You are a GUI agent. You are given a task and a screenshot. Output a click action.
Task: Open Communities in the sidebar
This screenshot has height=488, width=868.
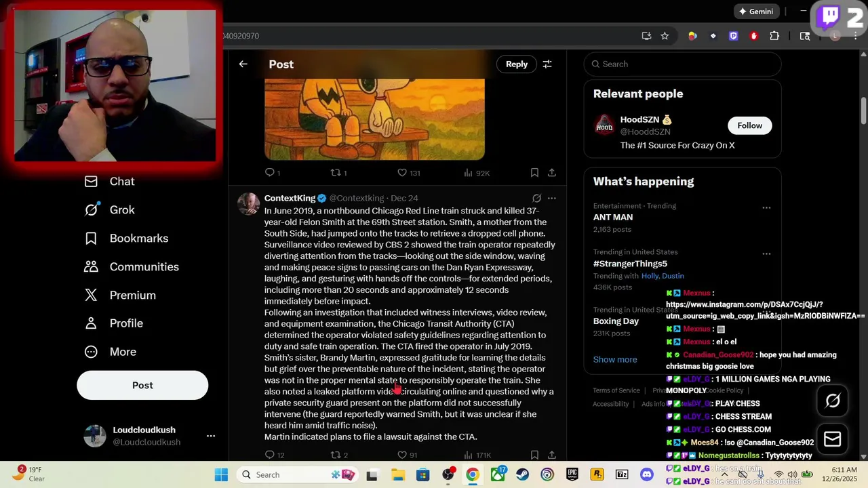click(132, 267)
